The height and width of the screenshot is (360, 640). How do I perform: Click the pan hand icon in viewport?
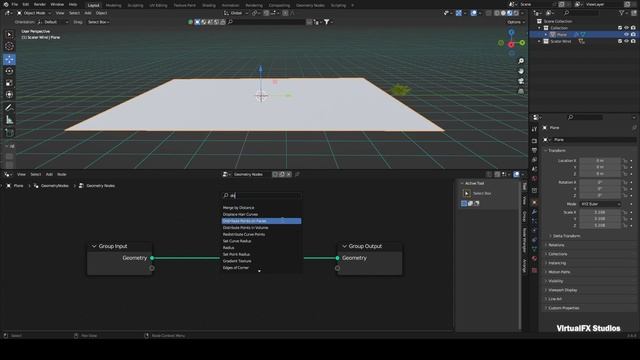521,71
